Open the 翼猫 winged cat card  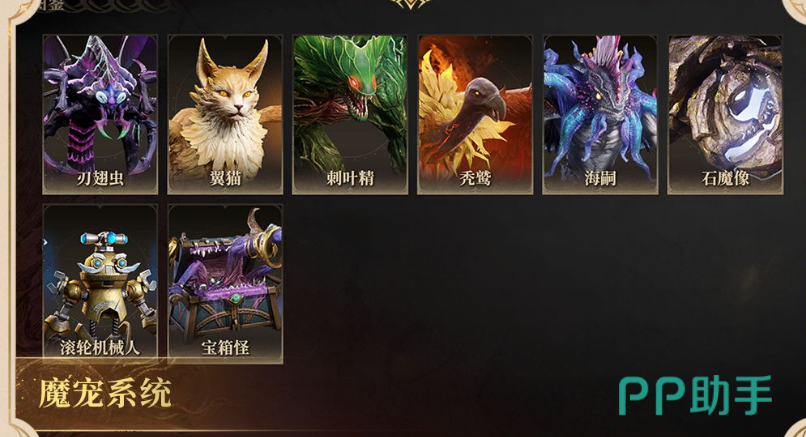coord(225,115)
